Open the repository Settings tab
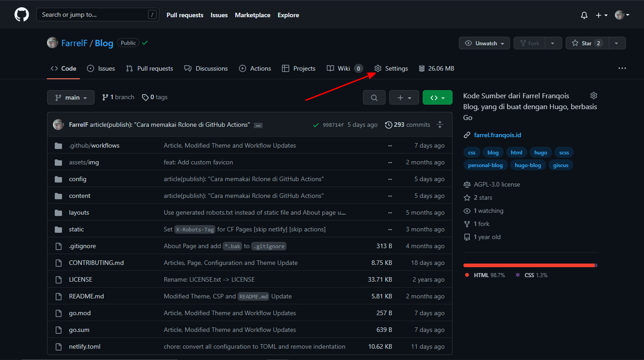The width and height of the screenshot is (644, 360). 391,68
